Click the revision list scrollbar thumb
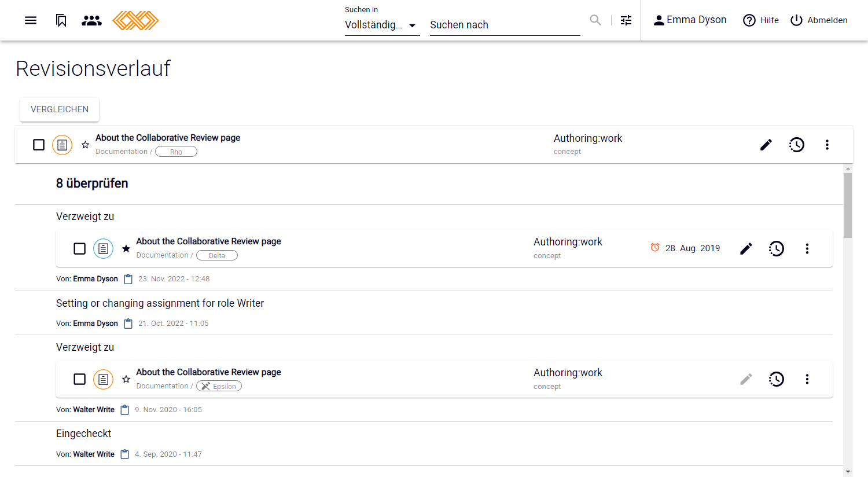Image resolution: width=868 pixels, height=492 pixels. [x=848, y=205]
